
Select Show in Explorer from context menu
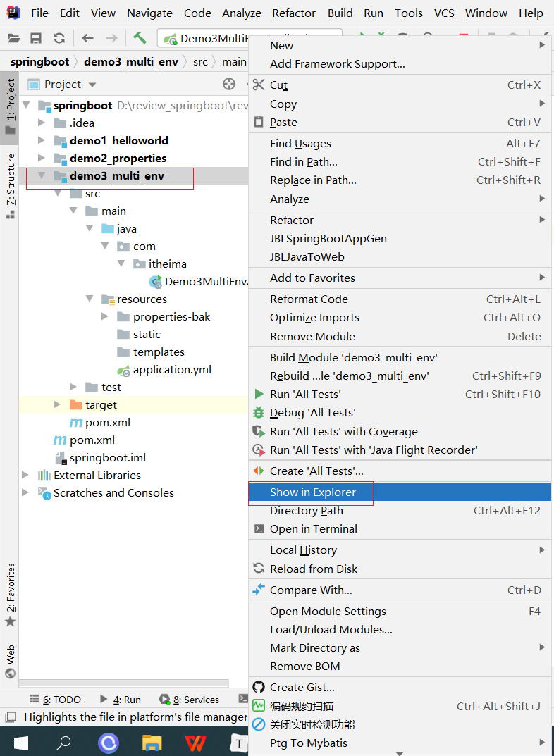[312, 492]
